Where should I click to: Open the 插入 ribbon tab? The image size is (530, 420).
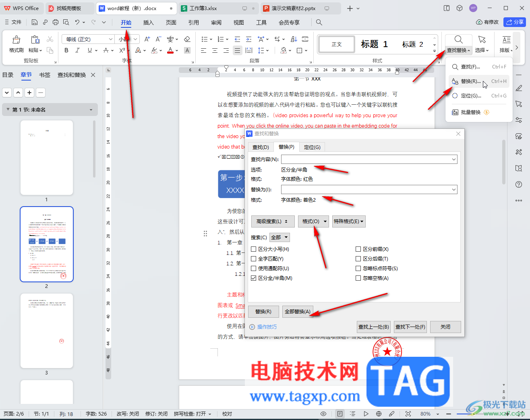149,23
